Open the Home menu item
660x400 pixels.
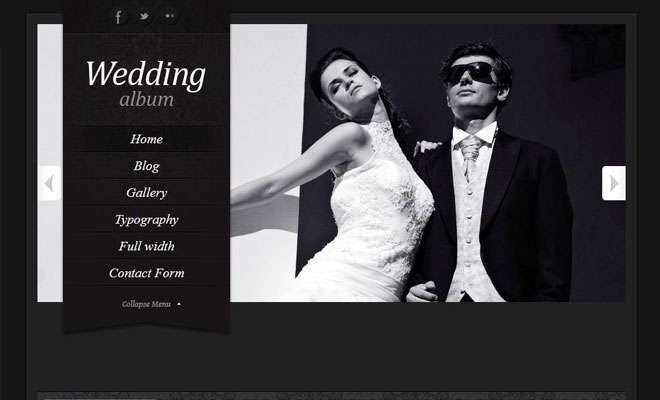[146, 139]
